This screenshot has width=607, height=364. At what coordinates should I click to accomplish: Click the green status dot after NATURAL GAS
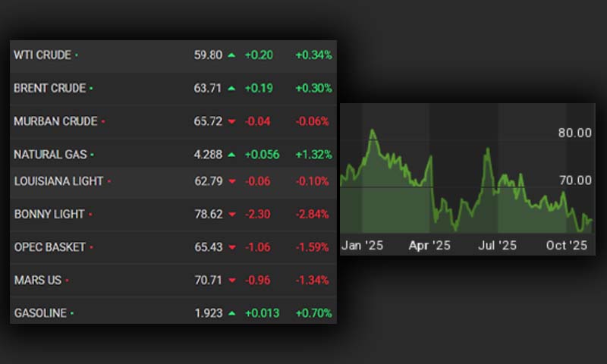point(92,155)
